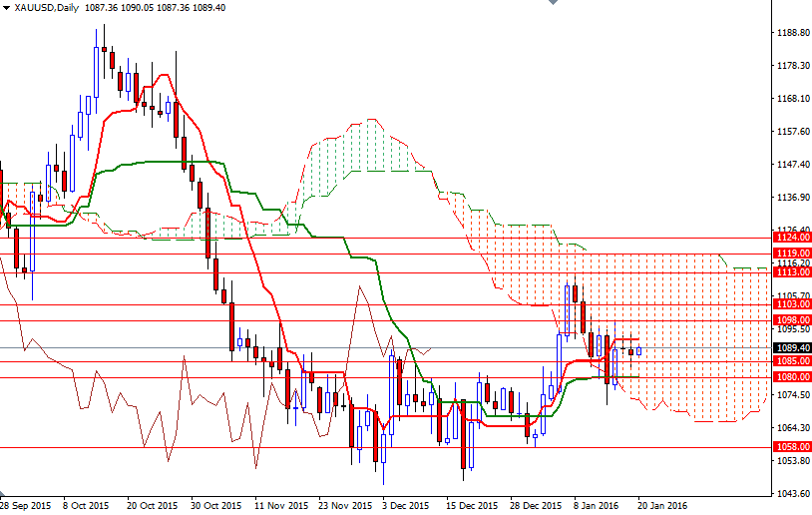This screenshot has height=515, width=812.
Task: Click the 1103.00 price level tag
Action: (x=792, y=303)
